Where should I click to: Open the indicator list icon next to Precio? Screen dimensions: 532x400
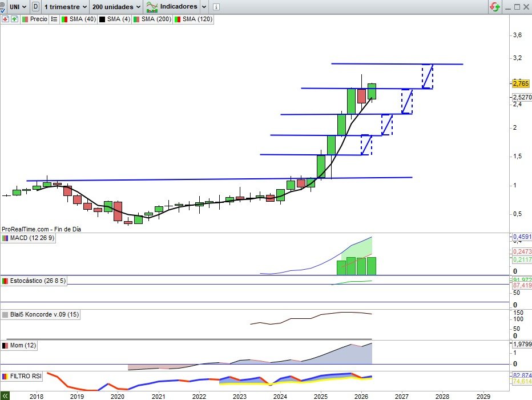coord(54,19)
